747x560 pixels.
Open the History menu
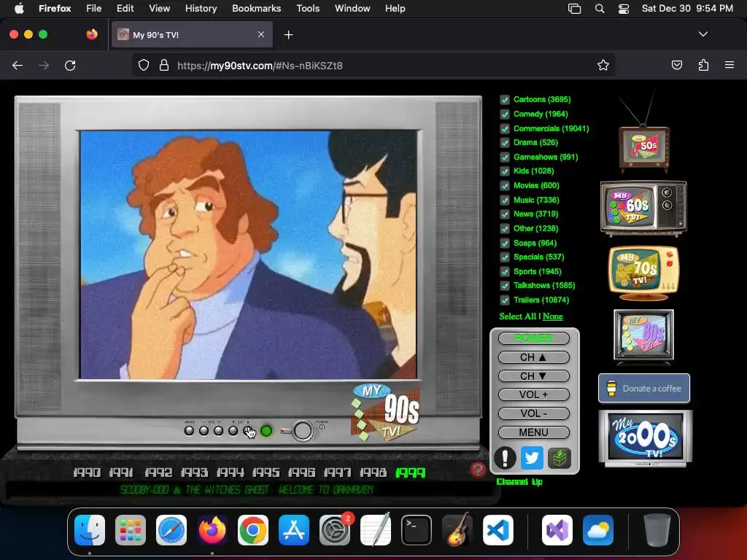point(201,9)
